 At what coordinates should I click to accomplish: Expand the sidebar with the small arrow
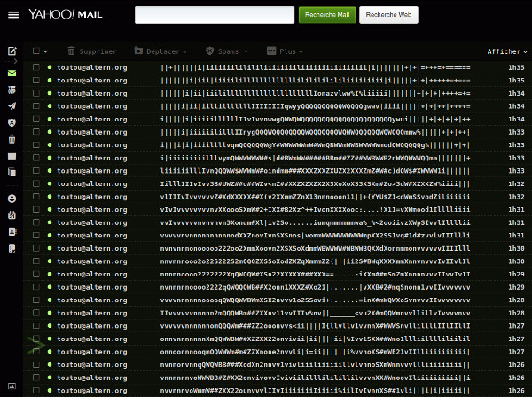click(13, 61)
